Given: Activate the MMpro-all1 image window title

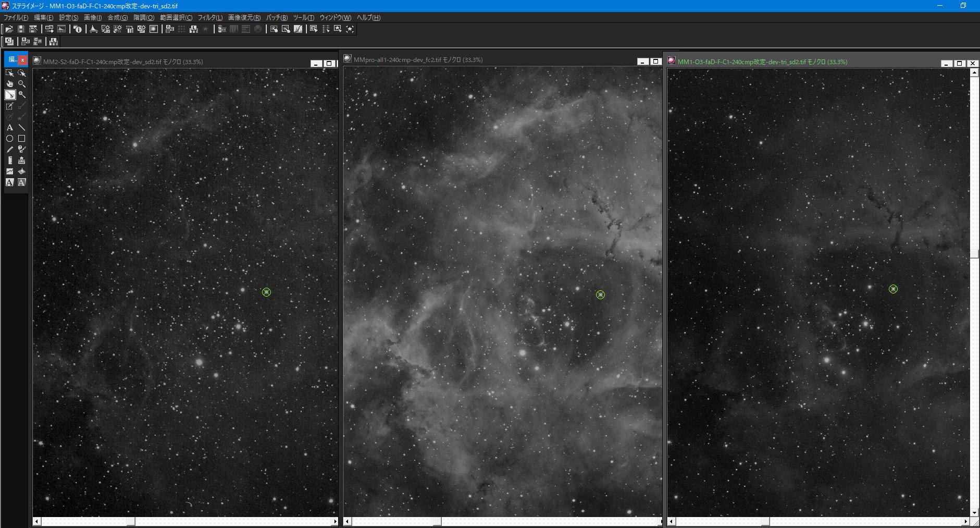Looking at the screenshot, I should pos(418,59).
